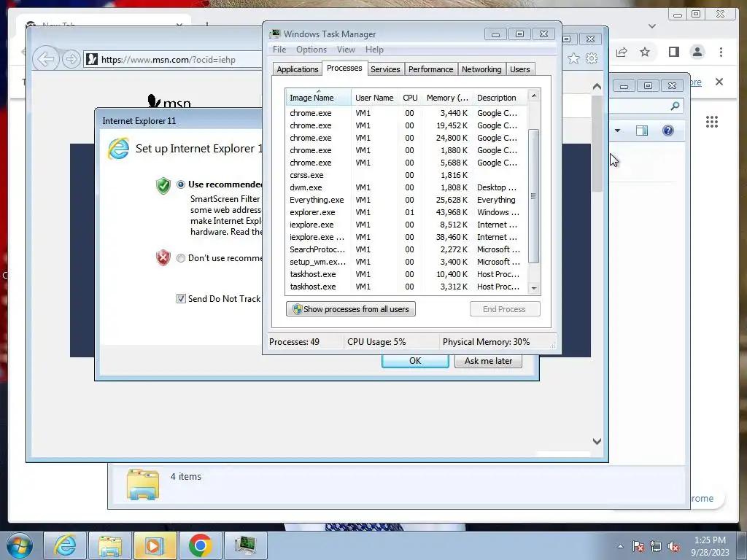Open Internet Explorer from the taskbar
747x560 pixels.
coord(65,545)
